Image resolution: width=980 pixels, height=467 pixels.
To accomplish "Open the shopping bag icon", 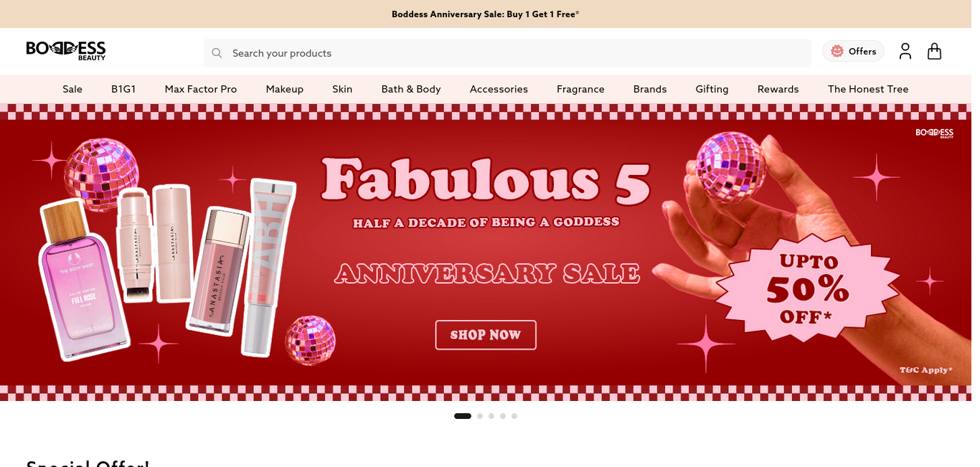I will [934, 51].
